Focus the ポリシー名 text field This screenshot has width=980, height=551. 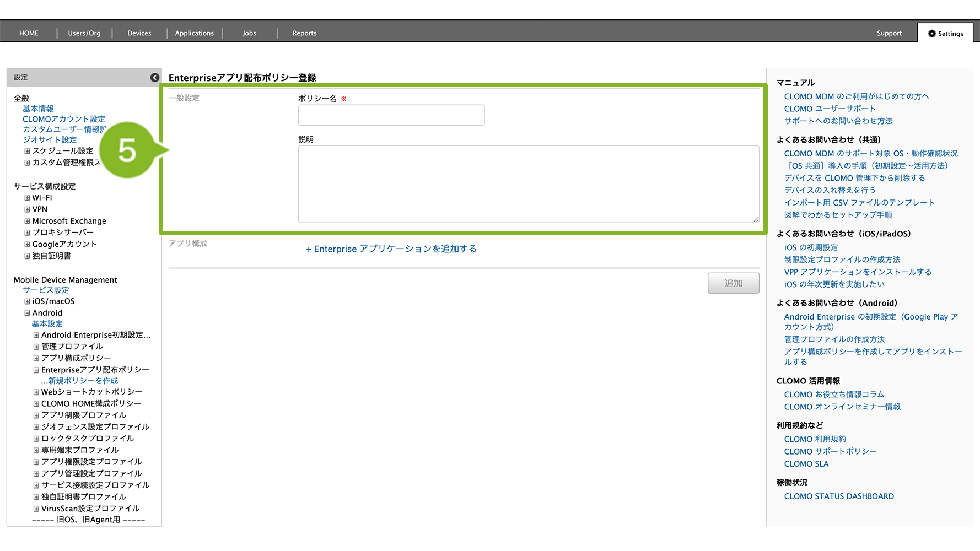pyautogui.click(x=391, y=115)
